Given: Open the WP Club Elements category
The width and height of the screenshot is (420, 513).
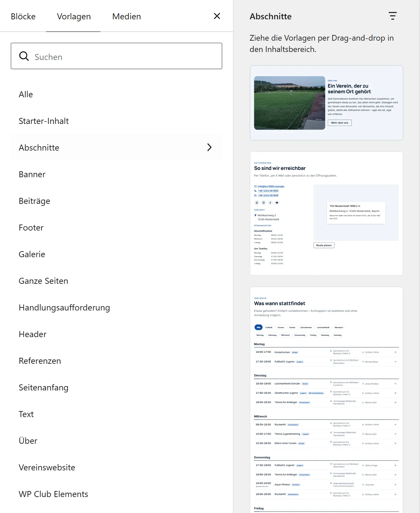Looking at the screenshot, I should tap(116, 494).
